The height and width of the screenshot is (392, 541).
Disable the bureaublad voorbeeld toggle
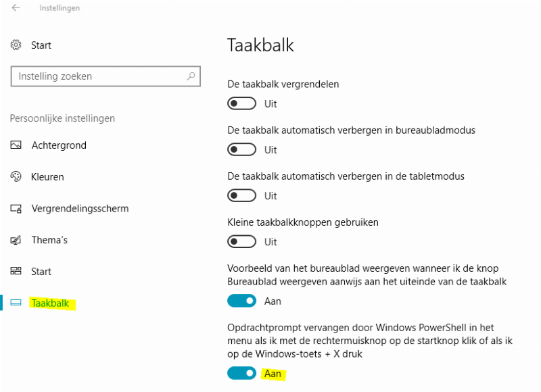pyautogui.click(x=242, y=301)
